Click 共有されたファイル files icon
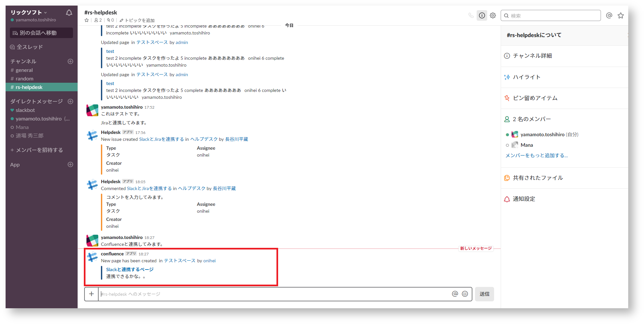644x324 pixels. (507, 178)
